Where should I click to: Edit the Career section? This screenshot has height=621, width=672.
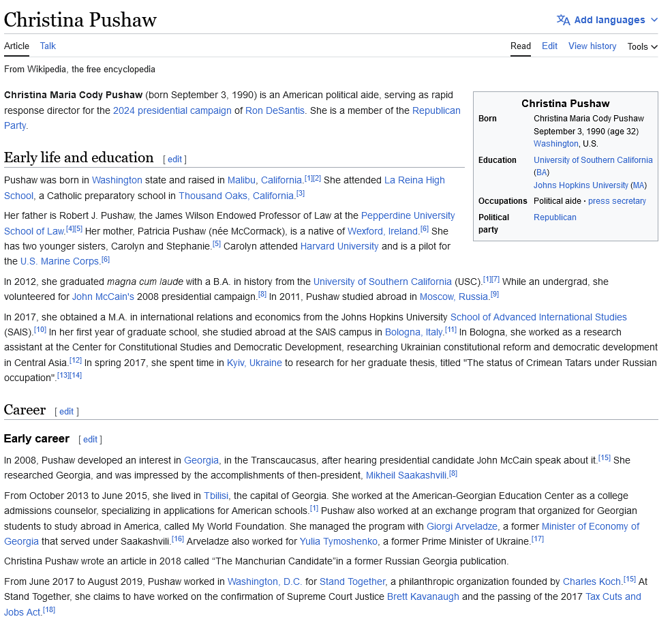[x=66, y=412]
